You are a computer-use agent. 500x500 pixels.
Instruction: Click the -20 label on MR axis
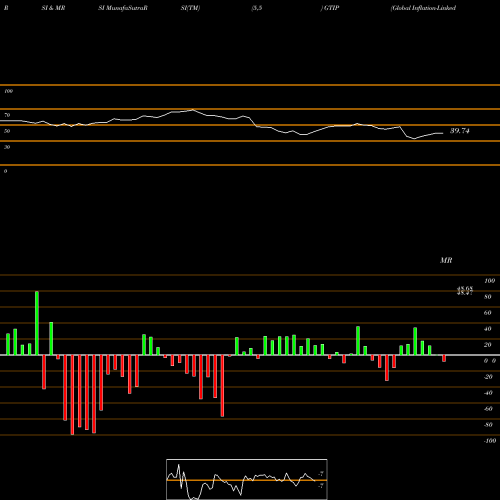click(x=488, y=377)
